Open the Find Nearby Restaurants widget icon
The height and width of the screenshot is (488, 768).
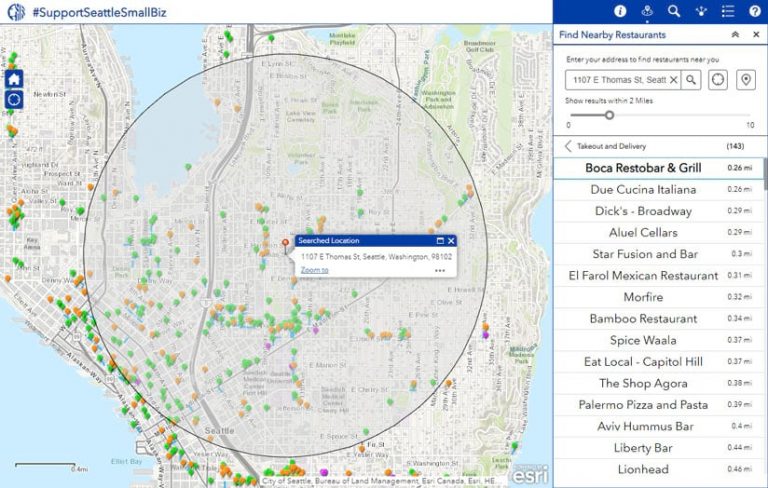pyautogui.click(x=647, y=11)
